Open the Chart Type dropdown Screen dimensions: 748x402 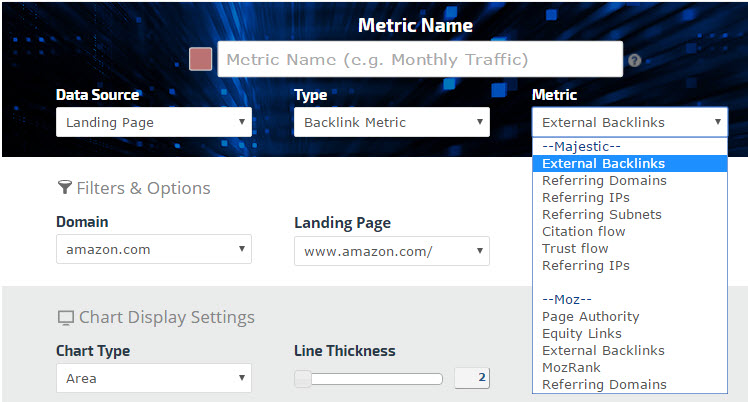pyautogui.click(x=153, y=378)
